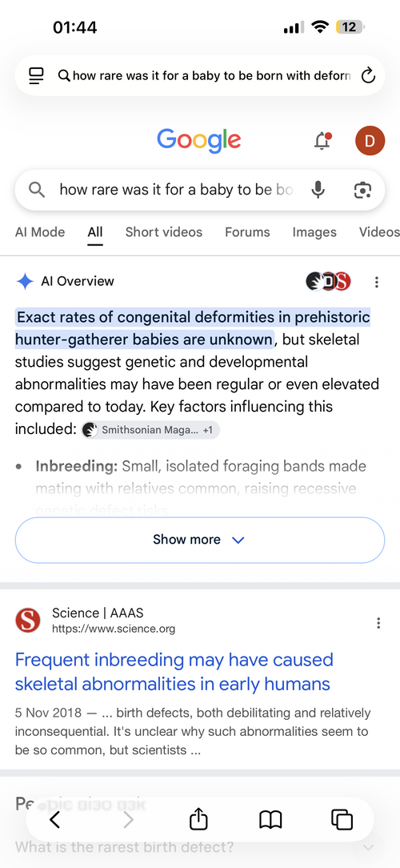Tap the Google notifications bell icon
Viewport: 400px width, 868px height.
pos(322,141)
